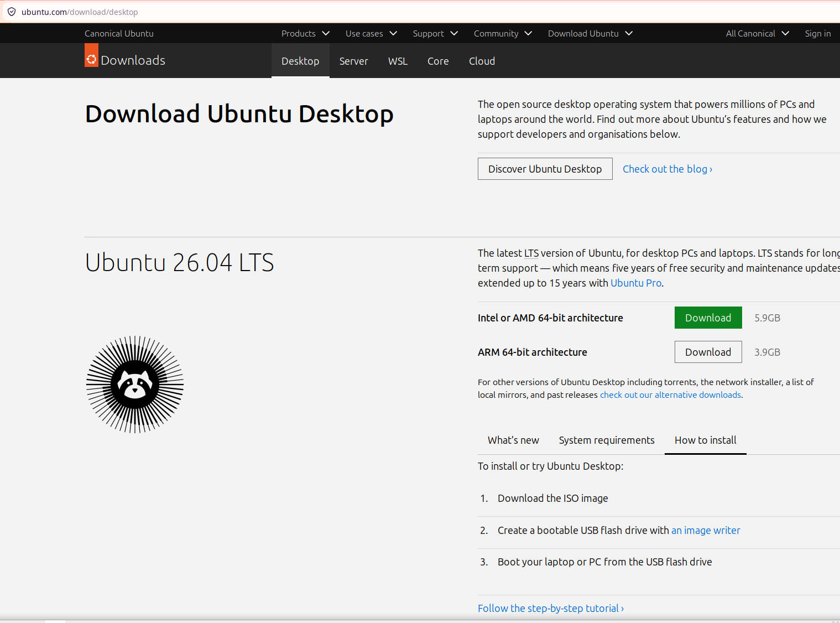Follow the Ubuntu Pro link
Screen dimensions: 840x623
[636, 283]
